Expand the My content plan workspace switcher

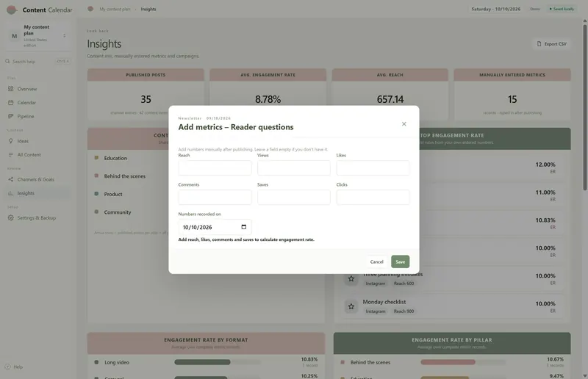click(37, 36)
